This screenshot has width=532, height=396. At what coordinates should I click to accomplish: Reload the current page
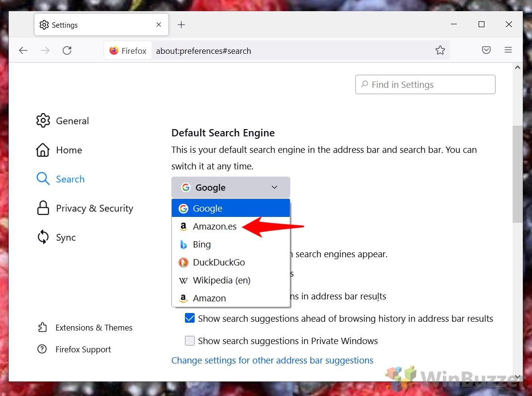click(67, 50)
